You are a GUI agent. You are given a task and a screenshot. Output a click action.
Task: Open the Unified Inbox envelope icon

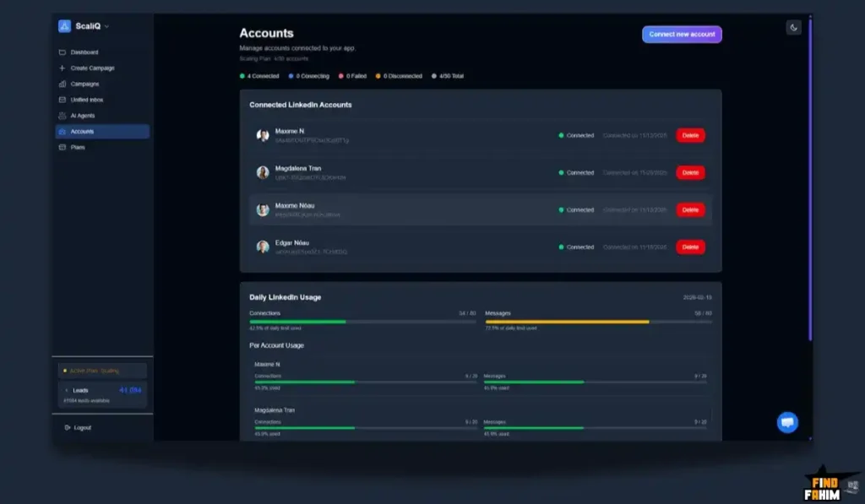63,100
